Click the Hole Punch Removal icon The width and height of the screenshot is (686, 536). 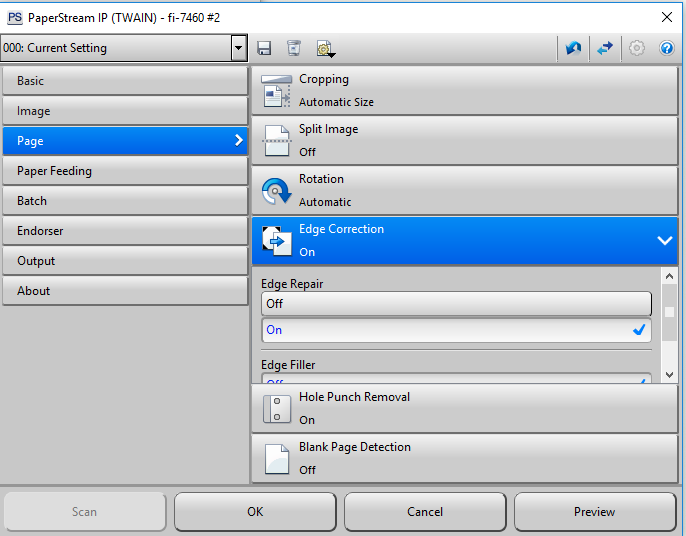[x=275, y=409]
